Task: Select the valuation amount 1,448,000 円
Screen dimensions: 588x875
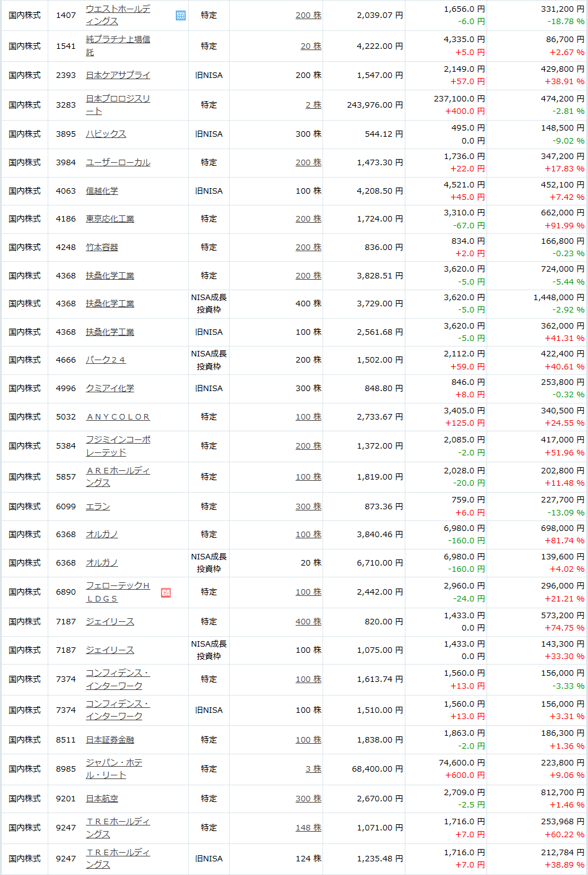Action: click(x=558, y=297)
